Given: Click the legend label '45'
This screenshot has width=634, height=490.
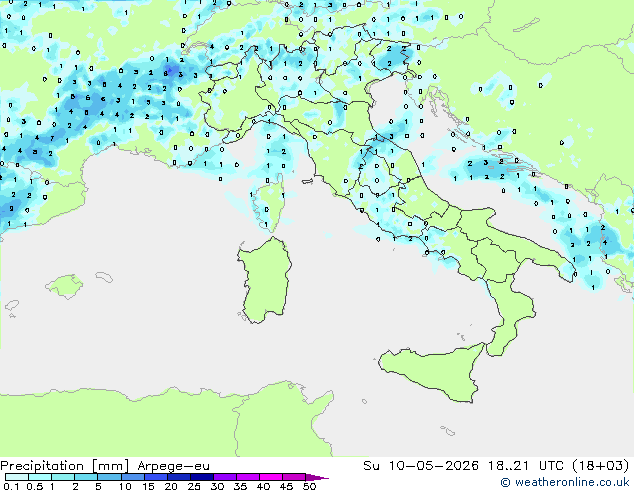Looking at the screenshot, I should point(286,486).
